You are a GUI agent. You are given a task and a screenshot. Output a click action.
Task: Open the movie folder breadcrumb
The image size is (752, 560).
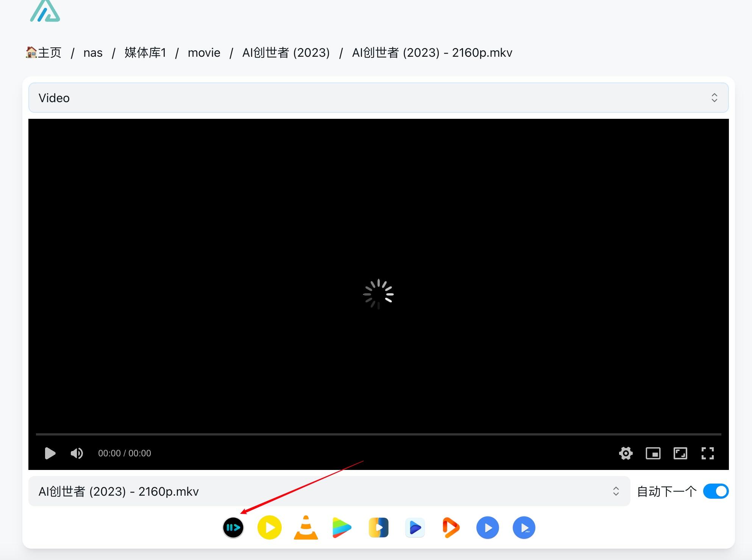tap(204, 53)
